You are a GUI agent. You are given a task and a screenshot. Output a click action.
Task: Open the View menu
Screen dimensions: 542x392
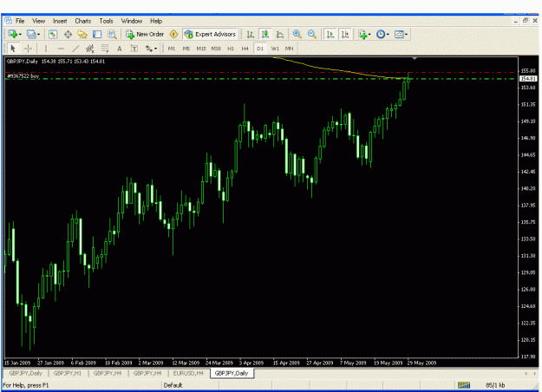pyautogui.click(x=39, y=21)
